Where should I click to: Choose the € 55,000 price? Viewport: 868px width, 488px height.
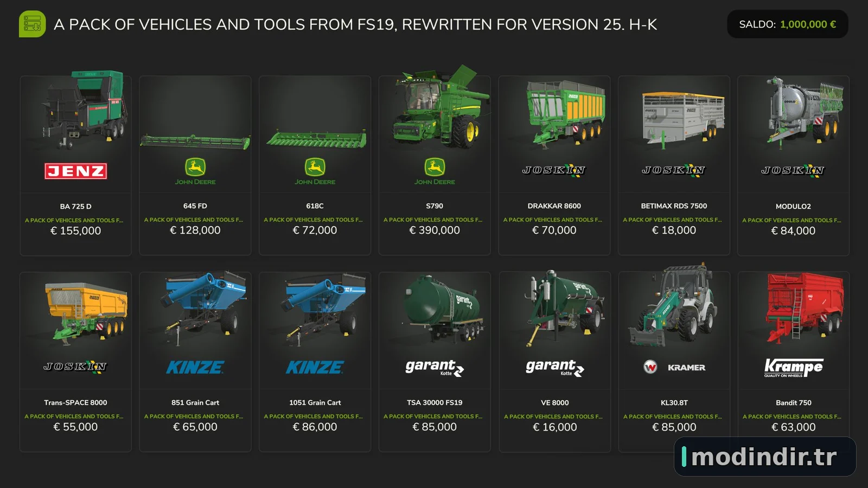pos(75,427)
